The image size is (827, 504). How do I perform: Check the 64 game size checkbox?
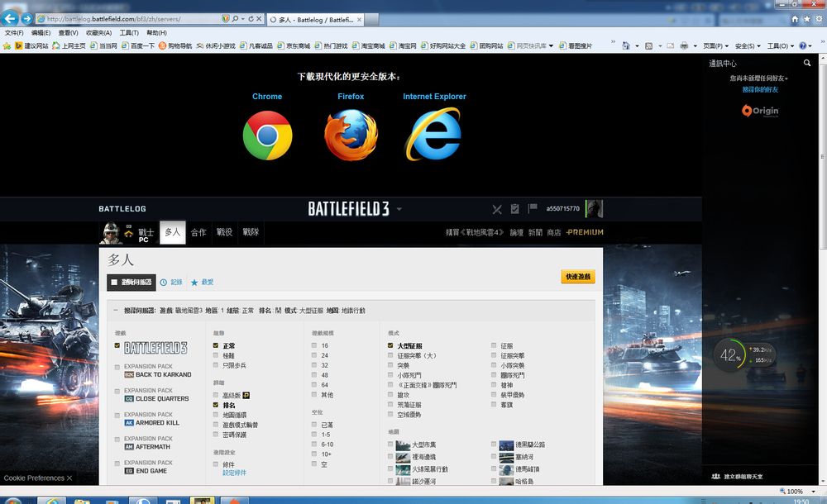click(314, 385)
